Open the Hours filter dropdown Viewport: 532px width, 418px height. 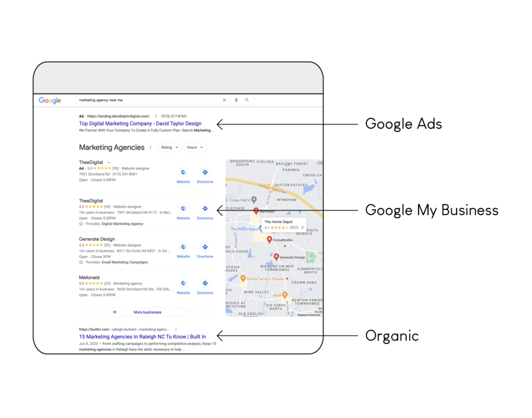click(x=195, y=147)
